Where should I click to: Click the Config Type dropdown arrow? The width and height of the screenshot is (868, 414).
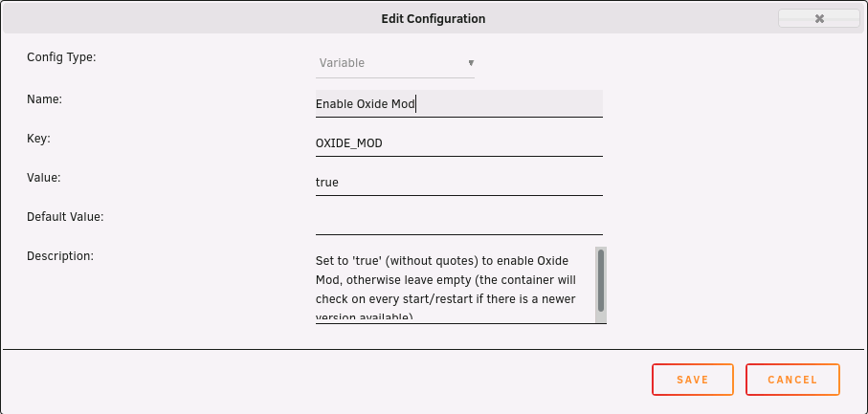(x=471, y=63)
